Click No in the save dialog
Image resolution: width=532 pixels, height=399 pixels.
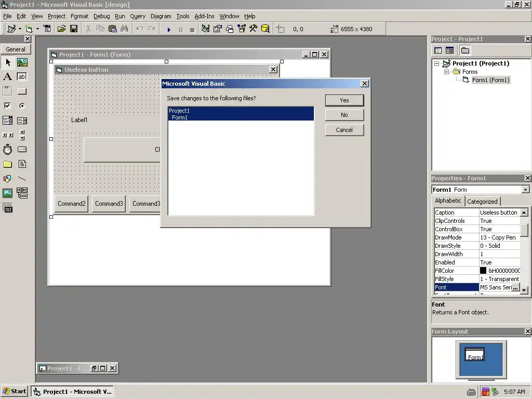point(344,115)
